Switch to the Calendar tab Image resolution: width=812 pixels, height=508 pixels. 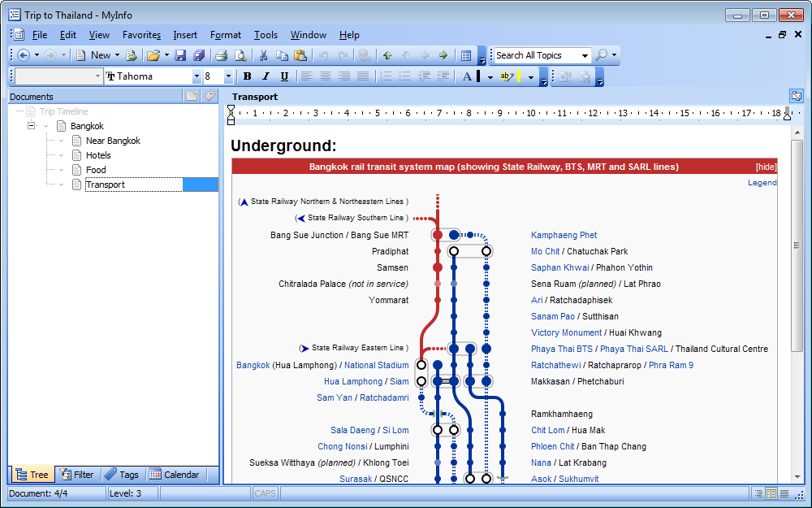[x=174, y=475]
